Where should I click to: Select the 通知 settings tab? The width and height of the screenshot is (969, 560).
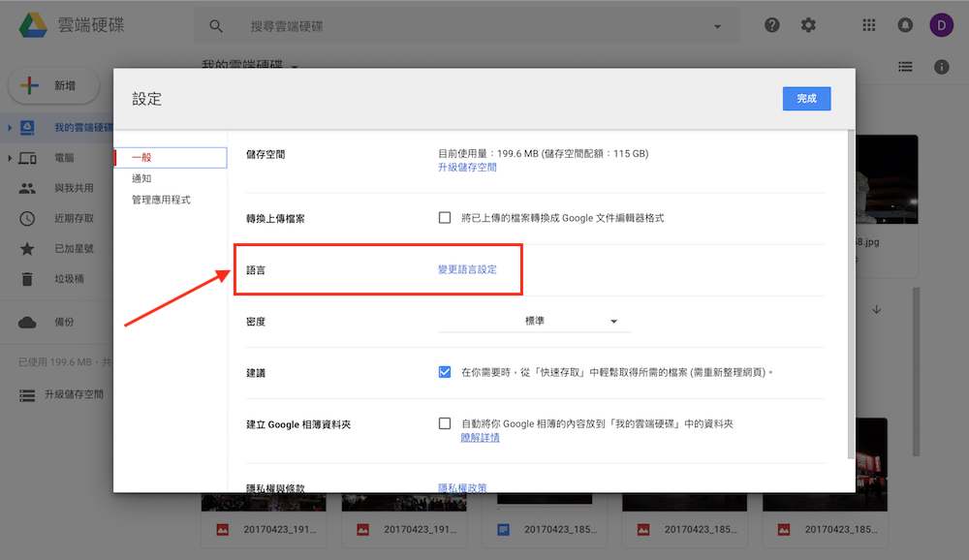coord(141,178)
